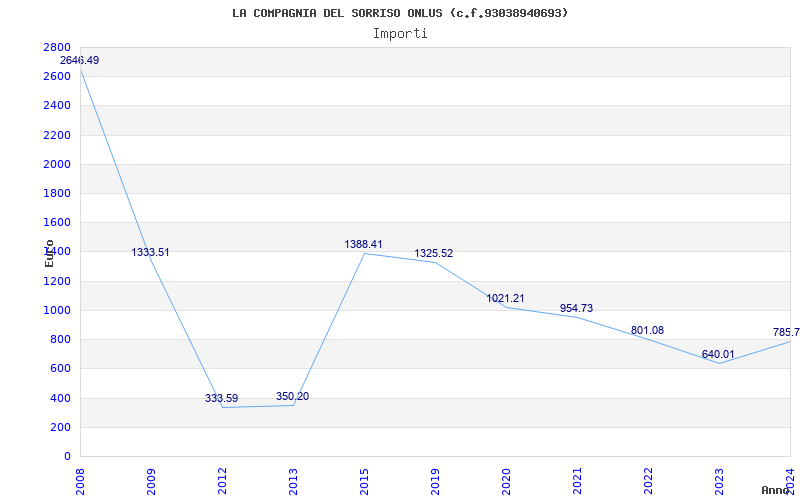Click the 600 y-axis tick label

click(60, 369)
